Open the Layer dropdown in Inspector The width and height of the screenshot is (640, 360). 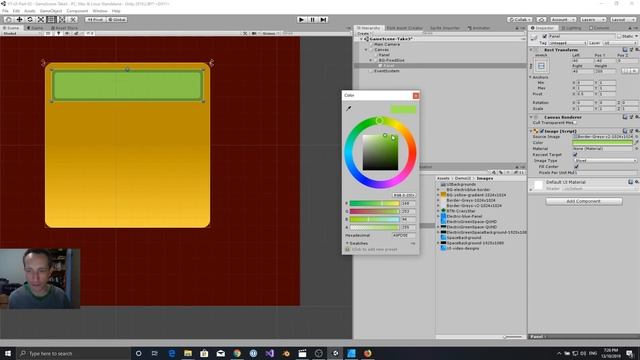coord(620,43)
